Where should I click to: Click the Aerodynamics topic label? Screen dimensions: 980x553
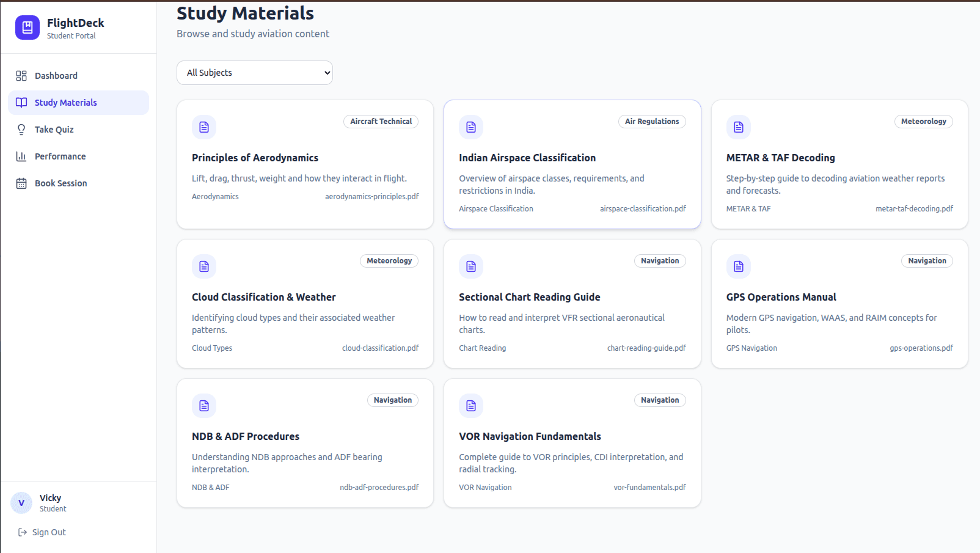(215, 197)
